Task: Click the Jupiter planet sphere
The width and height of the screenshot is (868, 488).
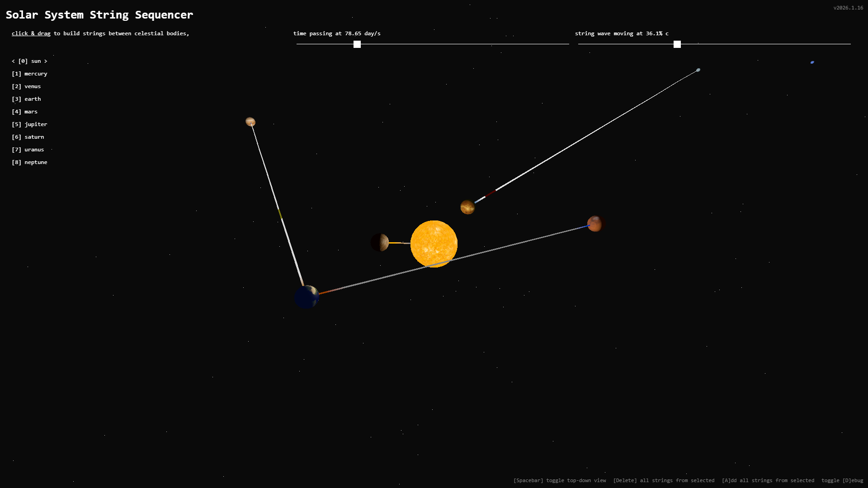Action: point(250,122)
